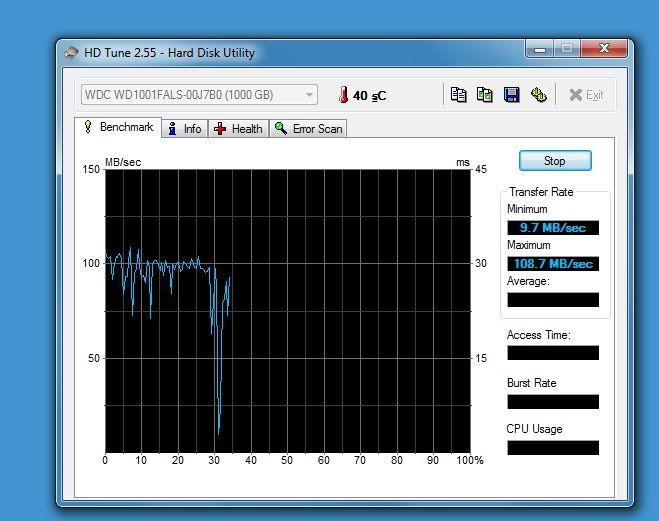Click the Maximum transfer rate value field

pos(553,263)
